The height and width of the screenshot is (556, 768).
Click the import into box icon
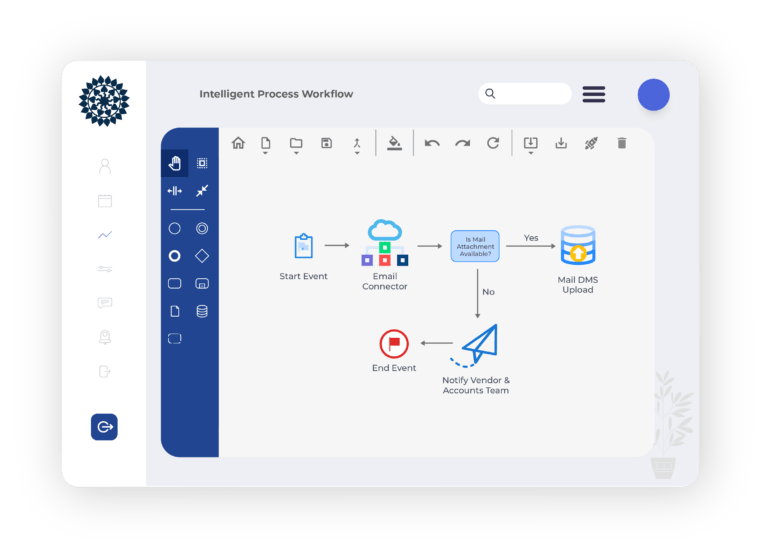coord(530,143)
